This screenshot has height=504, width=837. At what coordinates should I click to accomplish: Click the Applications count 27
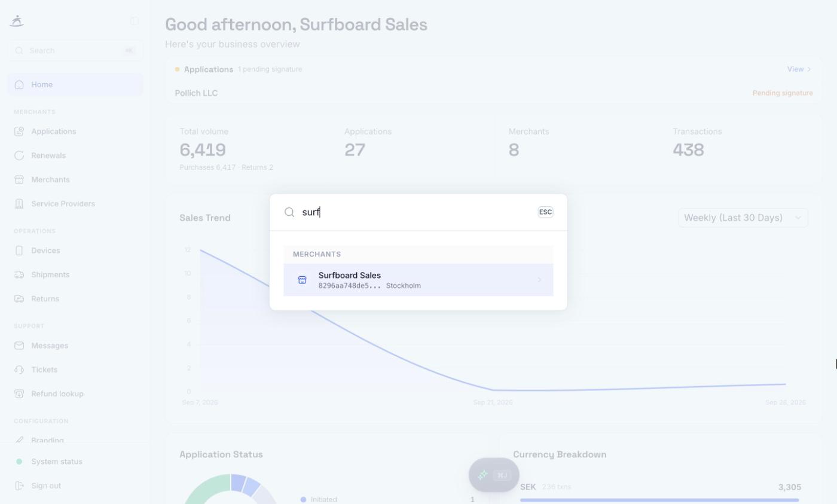355,149
